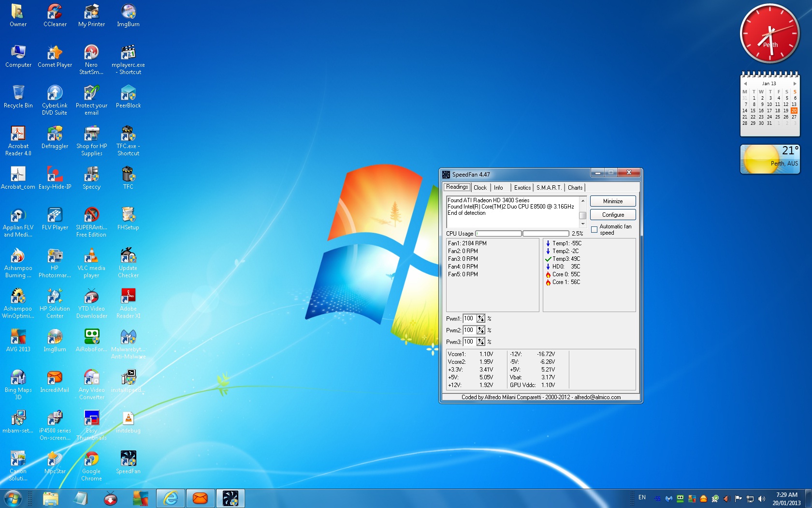Switch to the Clock tab

coord(480,188)
